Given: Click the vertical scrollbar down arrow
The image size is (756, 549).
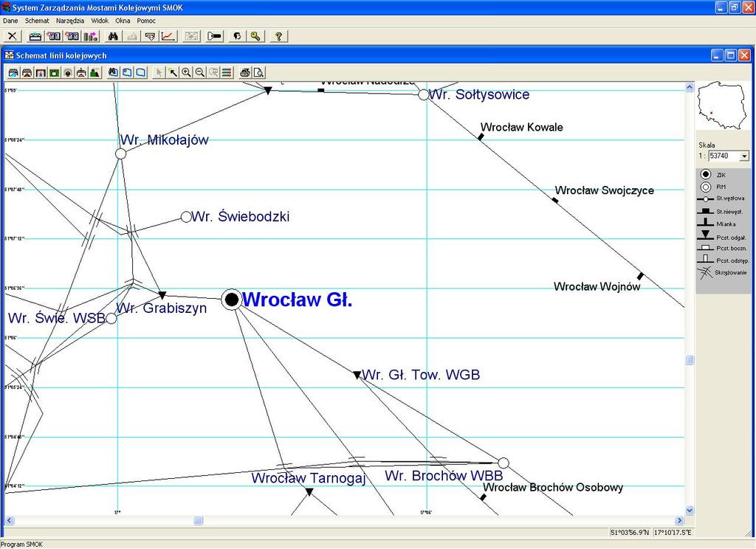Looking at the screenshot, I should (x=690, y=511).
